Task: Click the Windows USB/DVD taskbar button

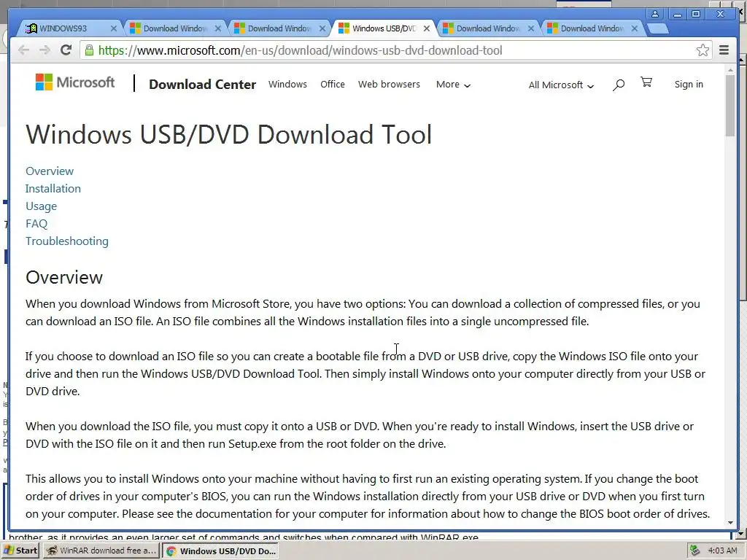Action: click(x=220, y=551)
